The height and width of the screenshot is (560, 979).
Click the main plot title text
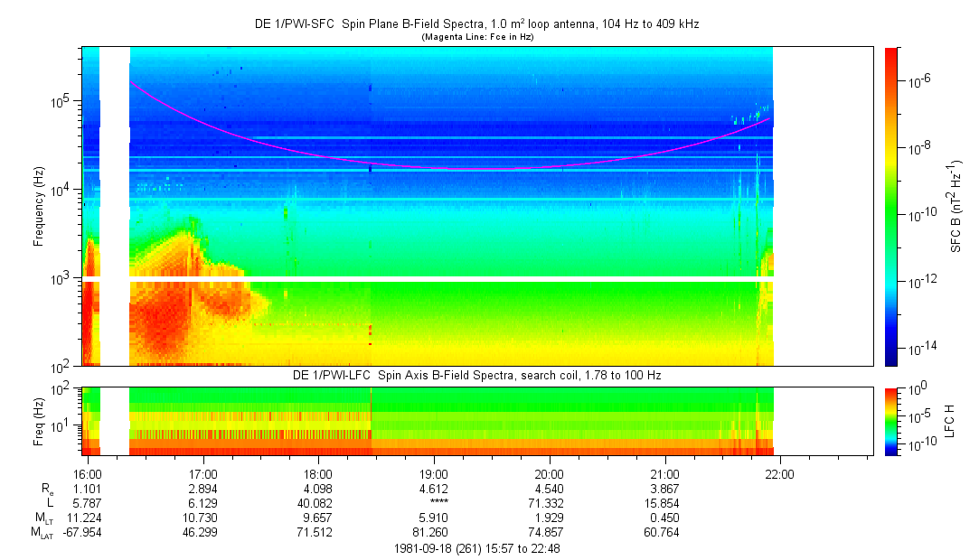coord(477,24)
